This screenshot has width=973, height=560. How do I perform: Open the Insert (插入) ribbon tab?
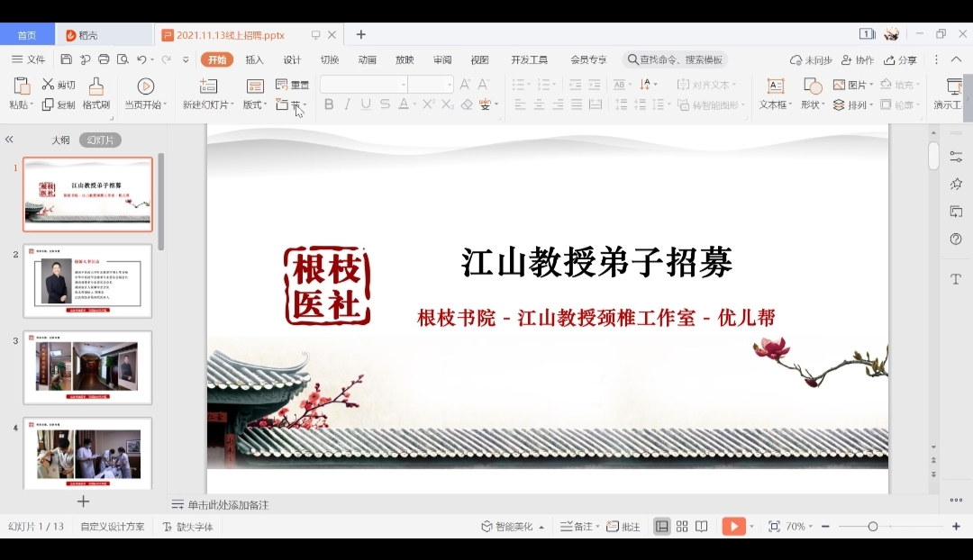click(254, 59)
